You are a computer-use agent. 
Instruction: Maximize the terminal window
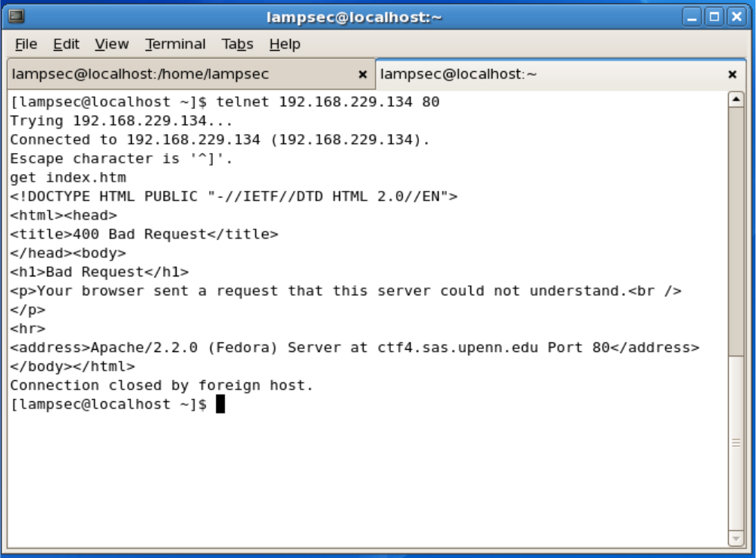click(x=714, y=17)
